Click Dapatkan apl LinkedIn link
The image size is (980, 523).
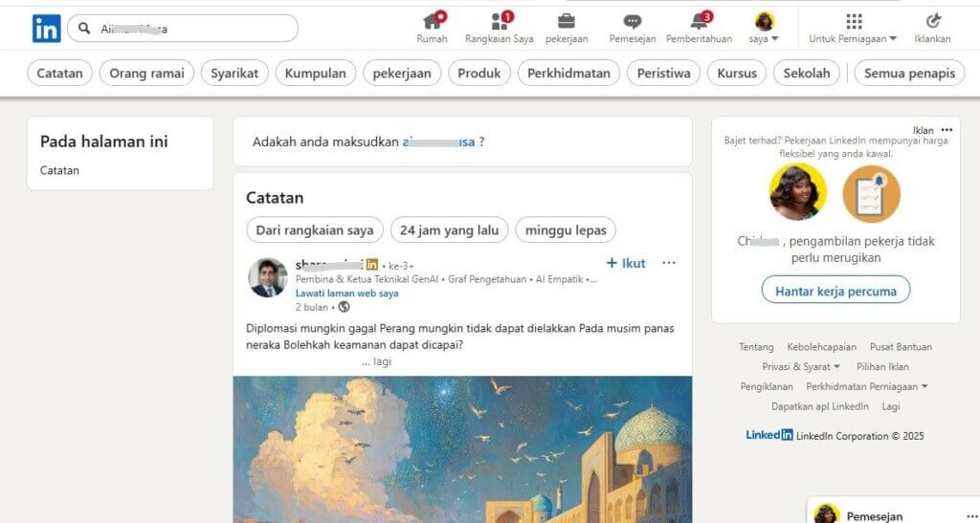820,407
